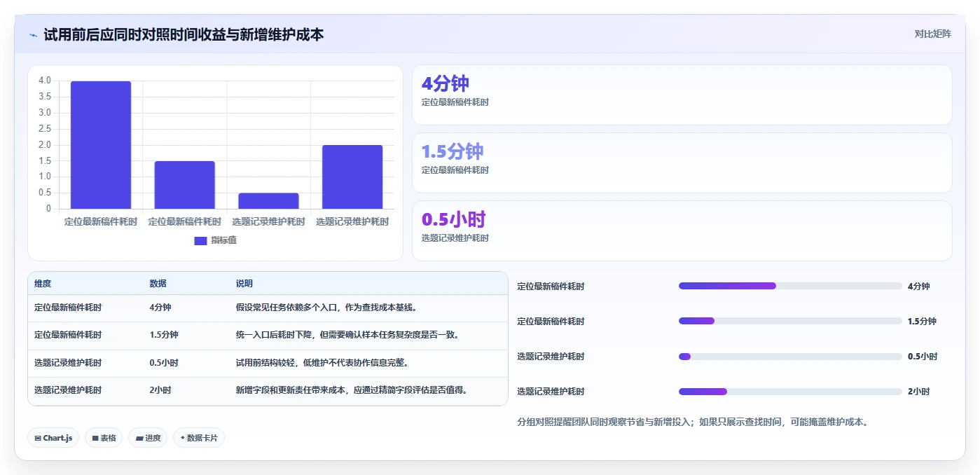
Task: Click the footnote starting 分组对照提醒团队
Action: coord(693,422)
